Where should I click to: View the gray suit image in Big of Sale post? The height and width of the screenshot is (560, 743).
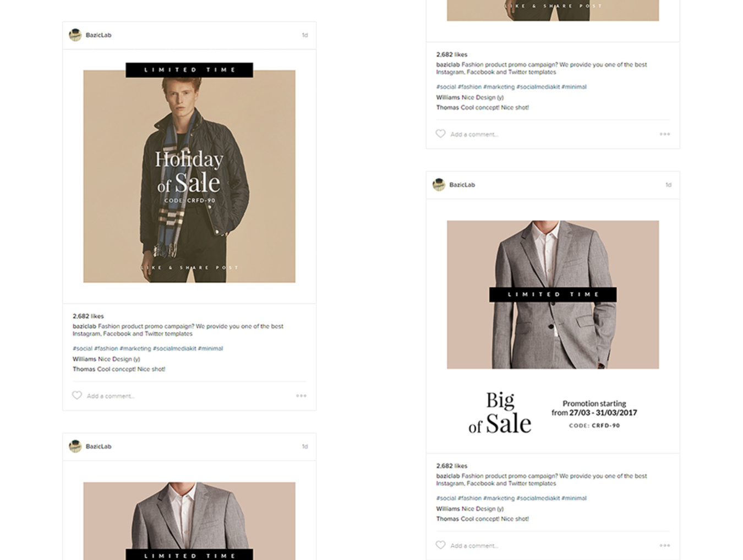tap(553, 294)
